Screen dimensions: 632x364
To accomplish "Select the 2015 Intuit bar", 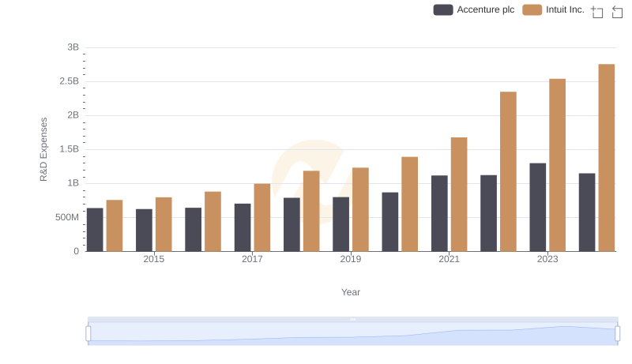I will pos(164,224).
